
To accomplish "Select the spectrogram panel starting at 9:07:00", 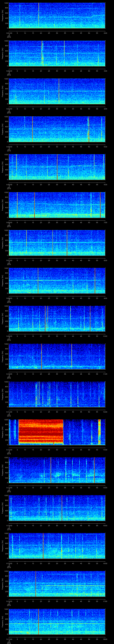I will coord(57,243).
